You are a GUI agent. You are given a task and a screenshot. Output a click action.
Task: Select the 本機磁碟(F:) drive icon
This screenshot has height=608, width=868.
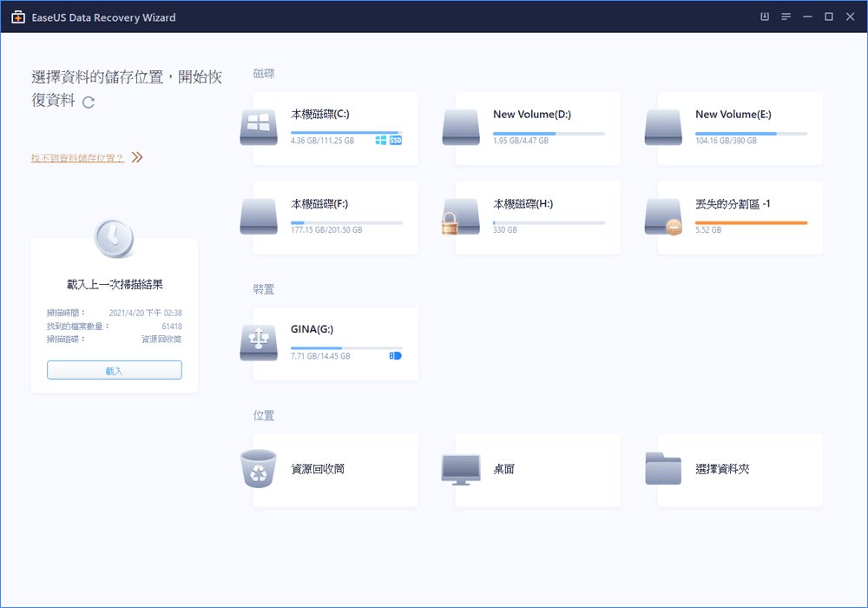(x=259, y=216)
